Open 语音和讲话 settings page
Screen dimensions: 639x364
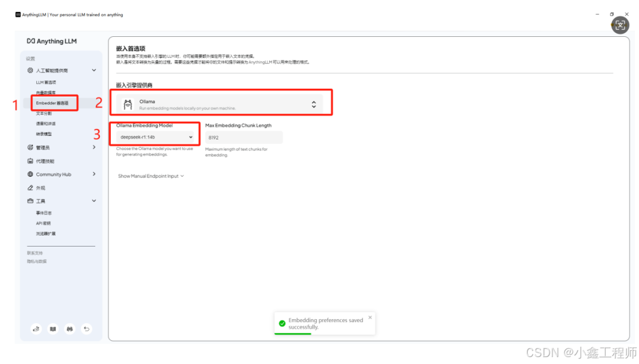(46, 123)
